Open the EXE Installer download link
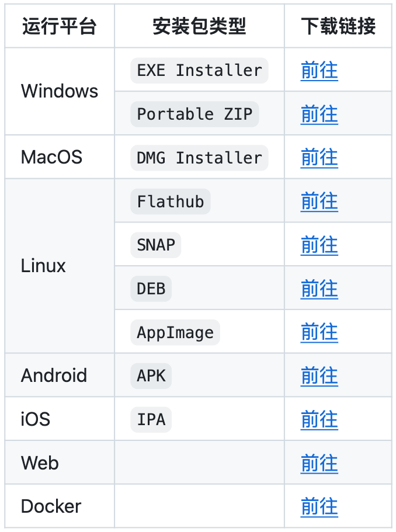 pyautogui.click(x=319, y=71)
